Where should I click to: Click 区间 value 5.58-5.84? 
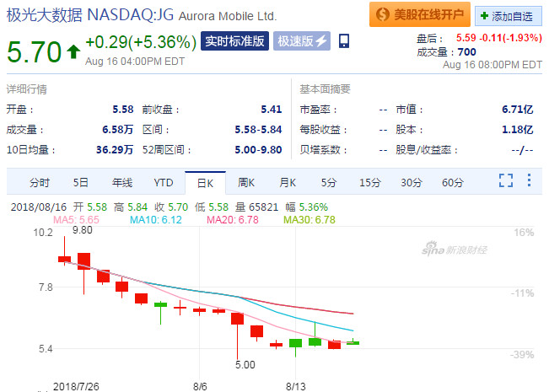click(258, 130)
